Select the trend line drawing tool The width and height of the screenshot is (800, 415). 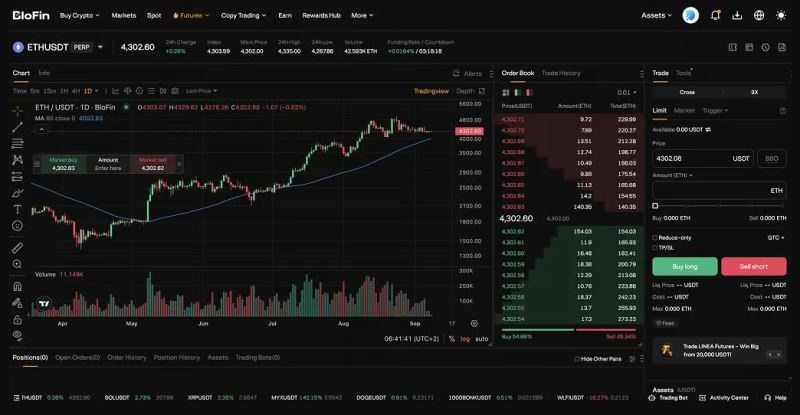coord(17,127)
